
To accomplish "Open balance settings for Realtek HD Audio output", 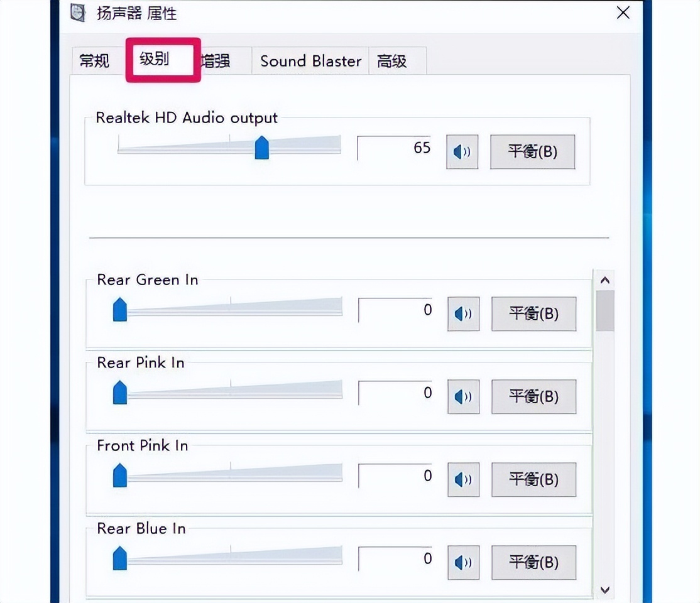I will pyautogui.click(x=532, y=151).
